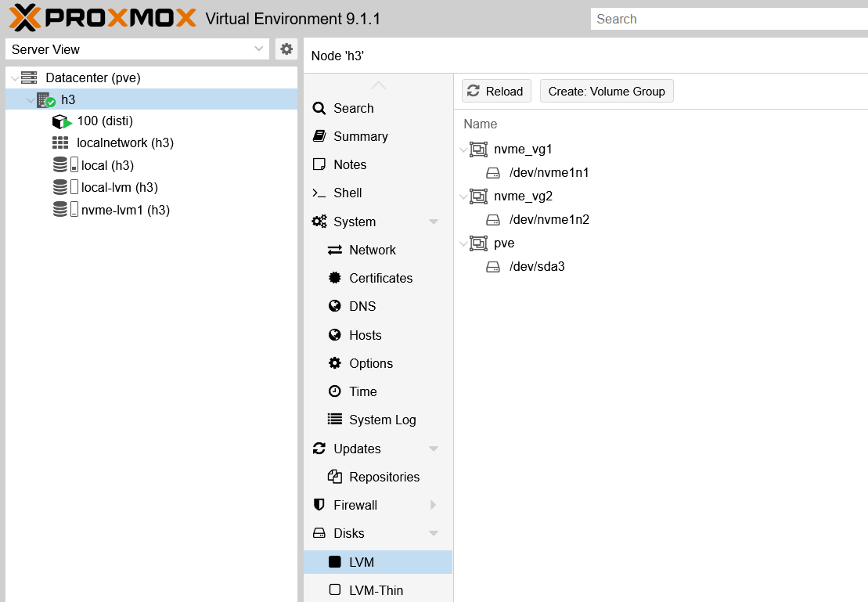Open the tree view settings gear

point(286,49)
